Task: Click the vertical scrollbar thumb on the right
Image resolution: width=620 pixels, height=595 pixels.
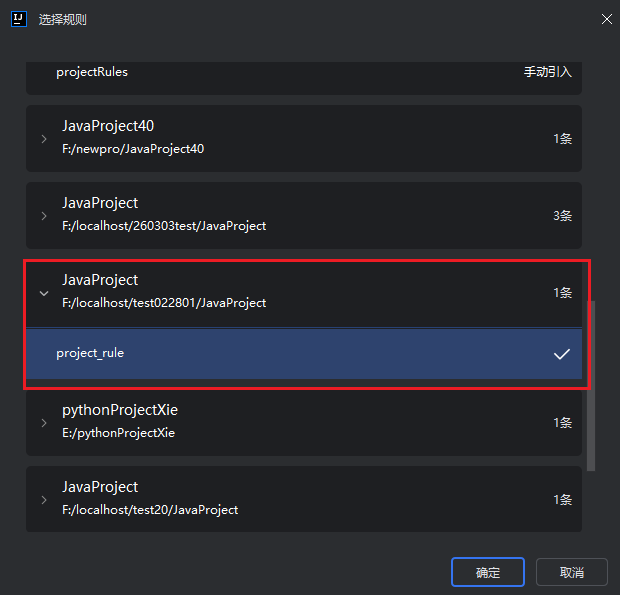Action: [x=590, y=385]
